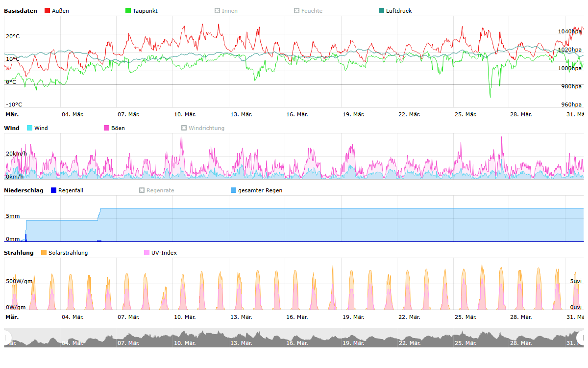Show the Windrichtung series via its icon
The image size is (588, 368).
tap(184, 128)
